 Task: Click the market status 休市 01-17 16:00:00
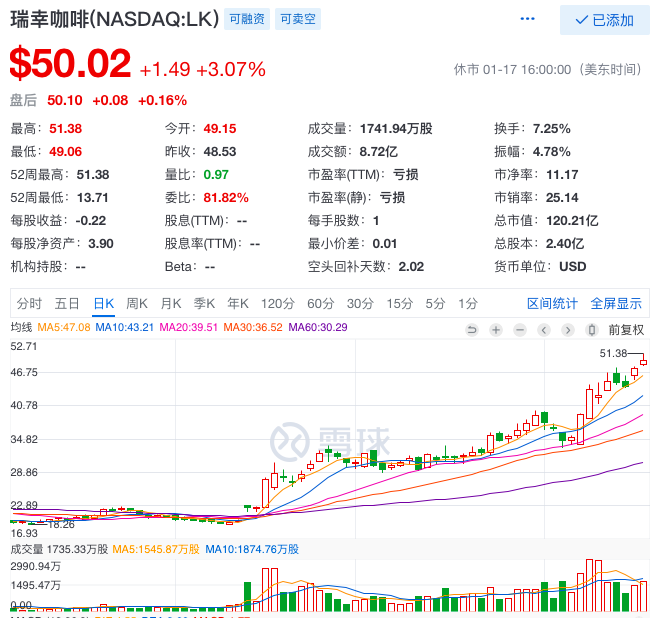tap(512, 69)
